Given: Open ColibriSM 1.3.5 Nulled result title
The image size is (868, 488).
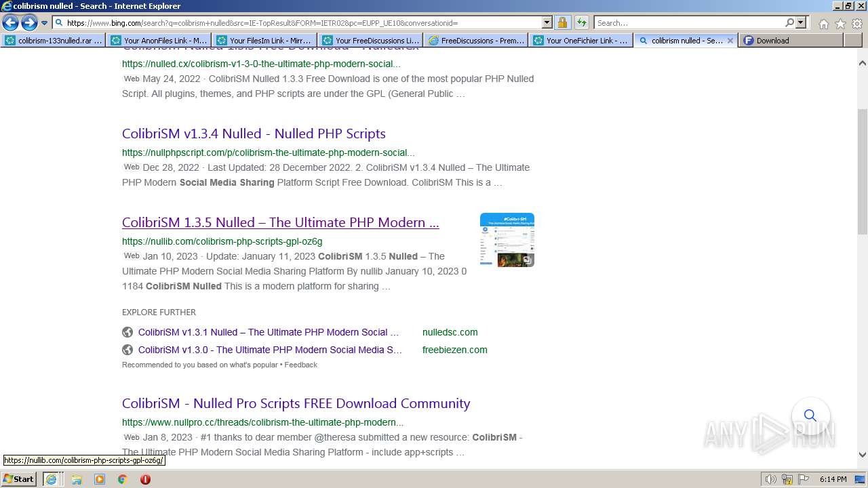Looking at the screenshot, I should coord(280,222).
